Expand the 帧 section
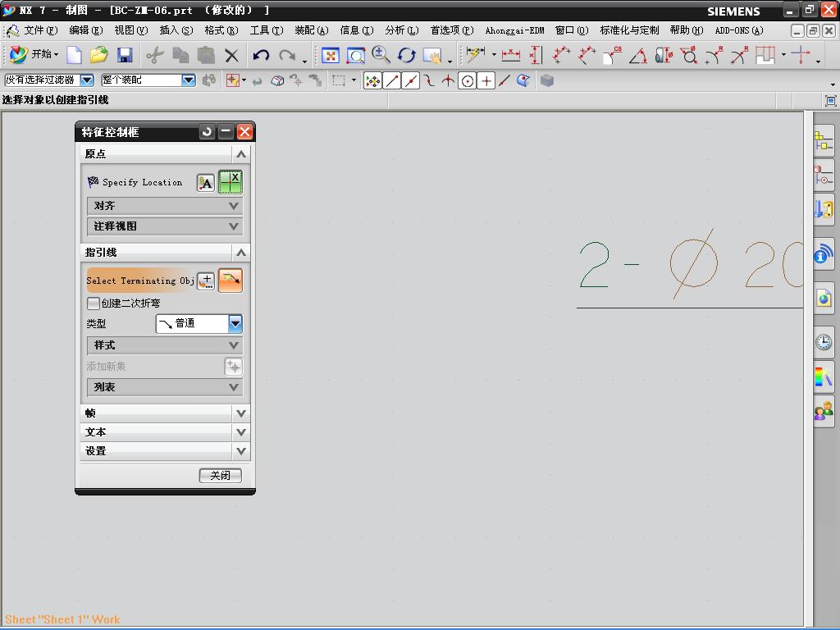The image size is (840, 630). (165, 413)
